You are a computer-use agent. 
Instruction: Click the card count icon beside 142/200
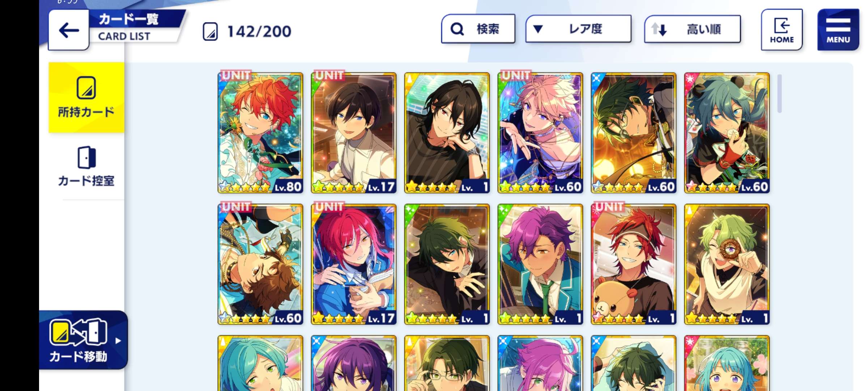click(x=210, y=31)
